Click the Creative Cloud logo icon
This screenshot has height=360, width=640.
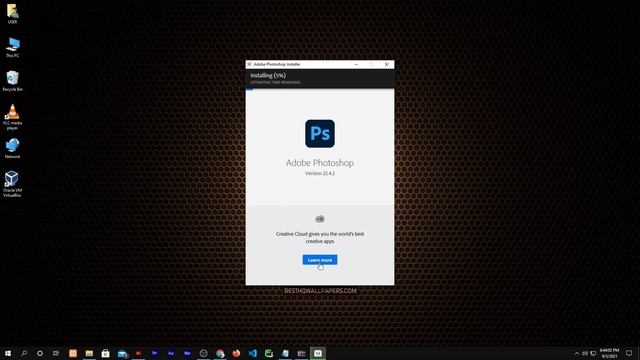320,219
